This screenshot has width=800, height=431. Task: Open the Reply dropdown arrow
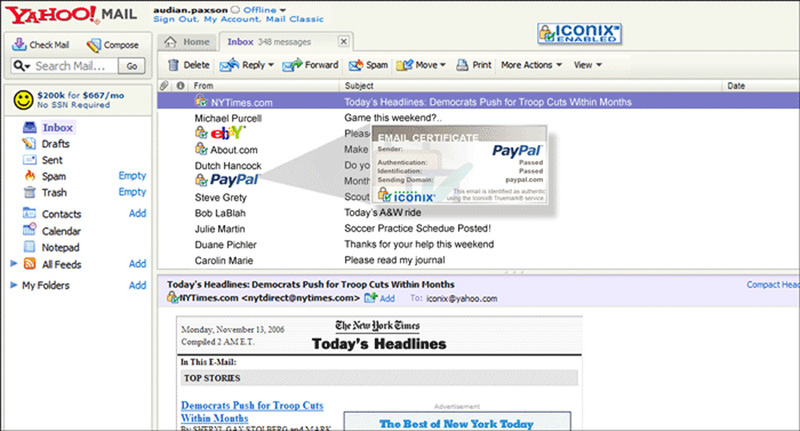coord(271,65)
